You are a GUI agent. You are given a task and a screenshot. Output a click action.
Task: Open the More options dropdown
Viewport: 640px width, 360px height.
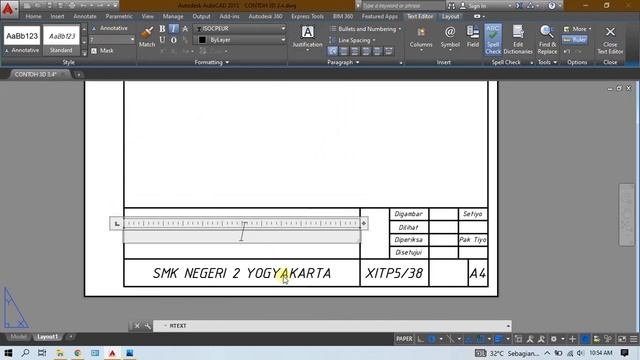click(x=577, y=29)
